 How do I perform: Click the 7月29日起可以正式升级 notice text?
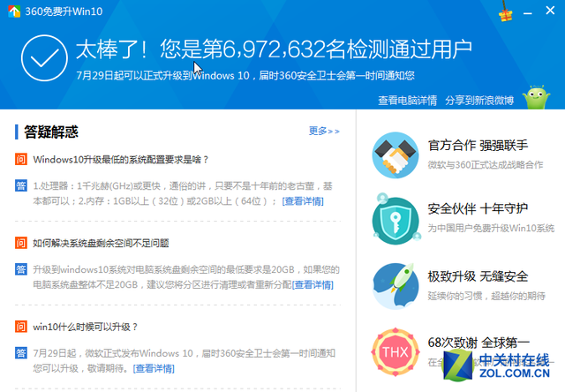[245, 75]
